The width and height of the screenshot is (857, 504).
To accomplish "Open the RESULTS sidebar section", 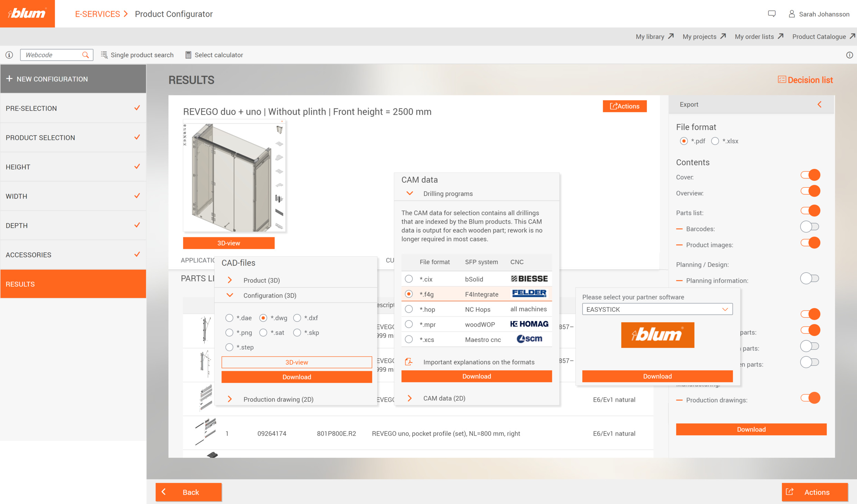I will pyautogui.click(x=73, y=284).
